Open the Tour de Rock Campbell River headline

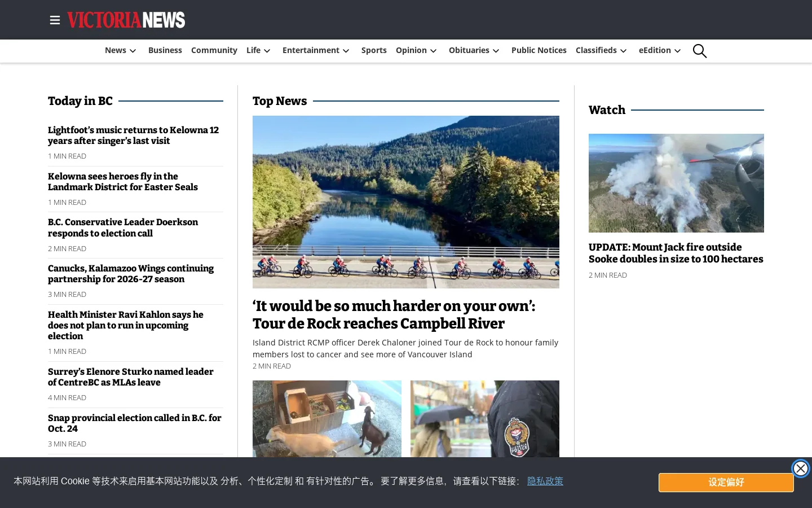(x=394, y=315)
